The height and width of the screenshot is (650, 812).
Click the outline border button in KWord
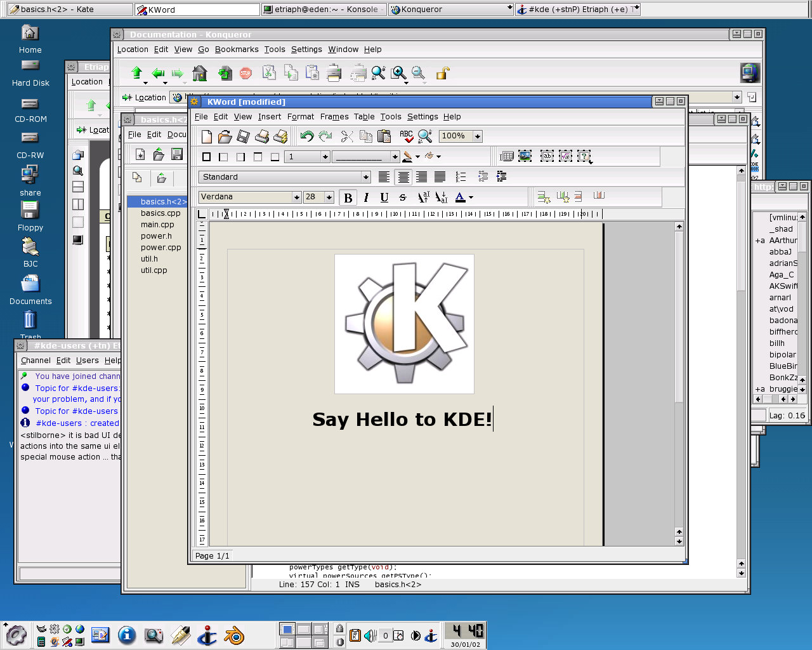[x=206, y=157]
